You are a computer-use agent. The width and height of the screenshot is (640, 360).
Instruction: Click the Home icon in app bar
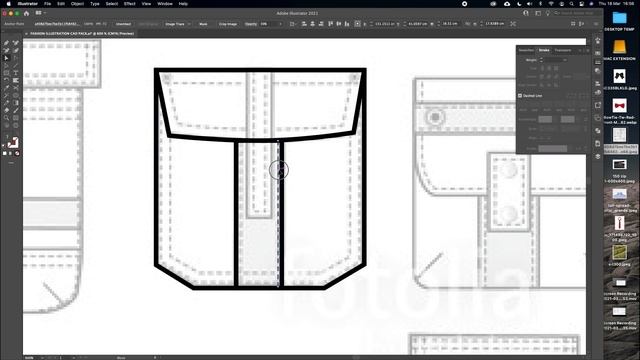coord(27,13)
